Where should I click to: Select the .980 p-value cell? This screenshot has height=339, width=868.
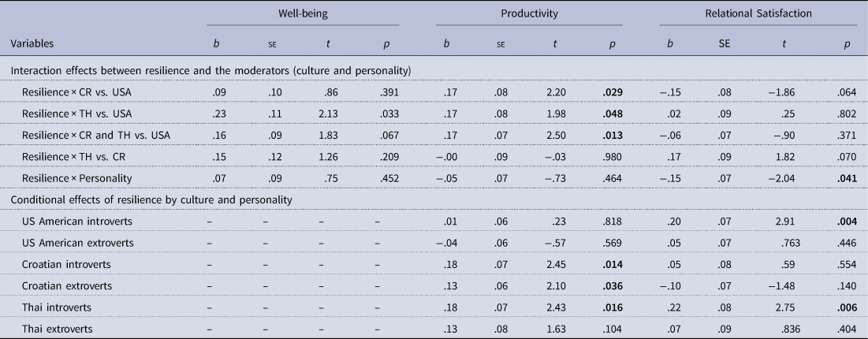[612, 156]
